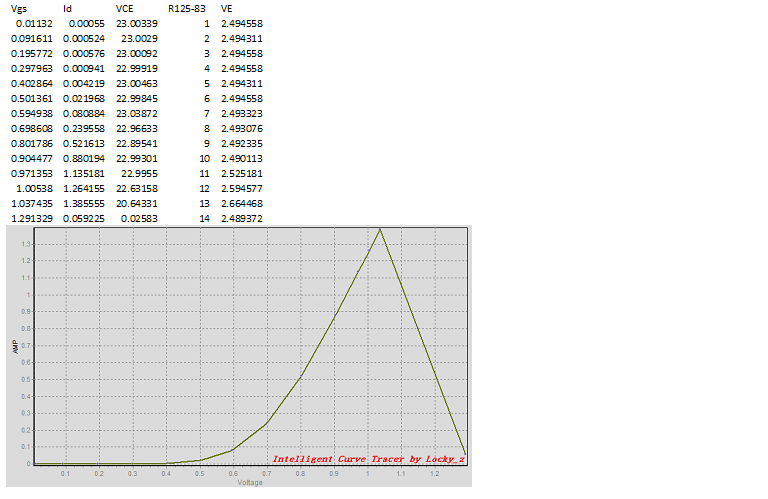Select the Id value 0.880194

[84, 159]
